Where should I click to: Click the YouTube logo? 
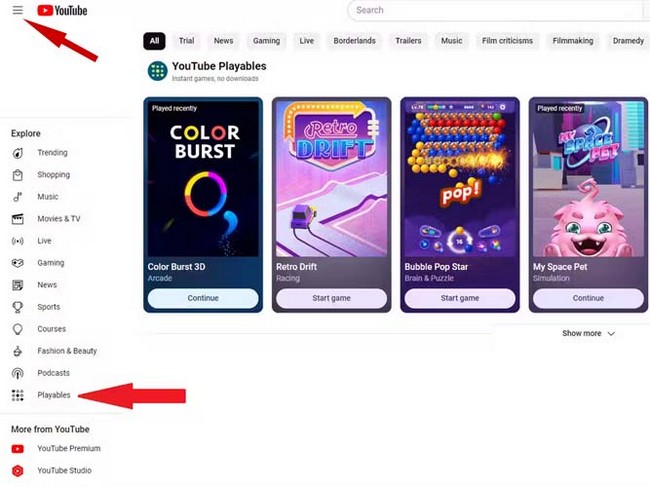point(62,10)
